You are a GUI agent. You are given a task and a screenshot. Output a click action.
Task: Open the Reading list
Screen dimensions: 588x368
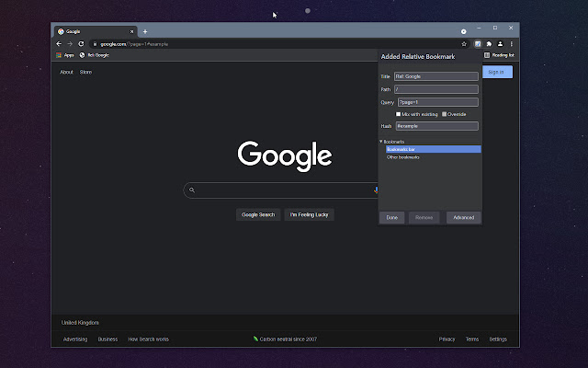coord(499,55)
